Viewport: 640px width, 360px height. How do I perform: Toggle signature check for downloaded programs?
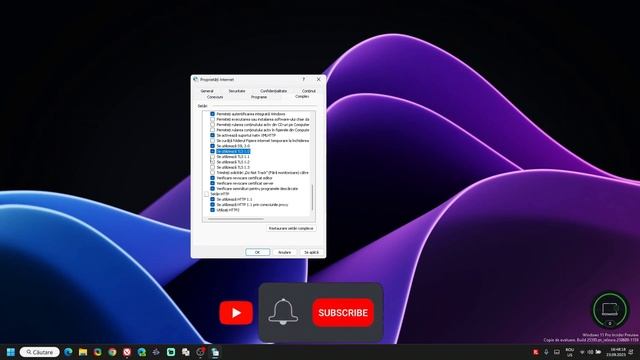212,189
